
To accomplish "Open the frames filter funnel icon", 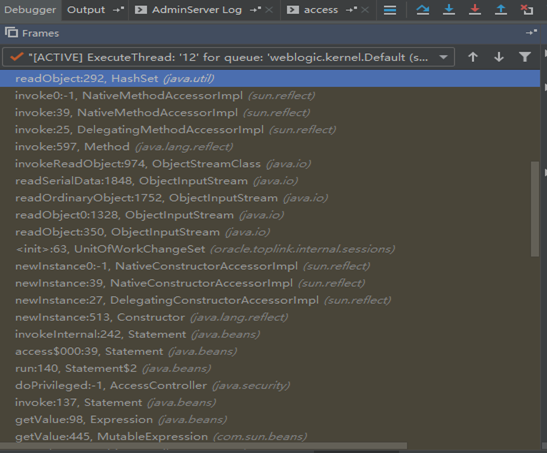I will [x=525, y=57].
